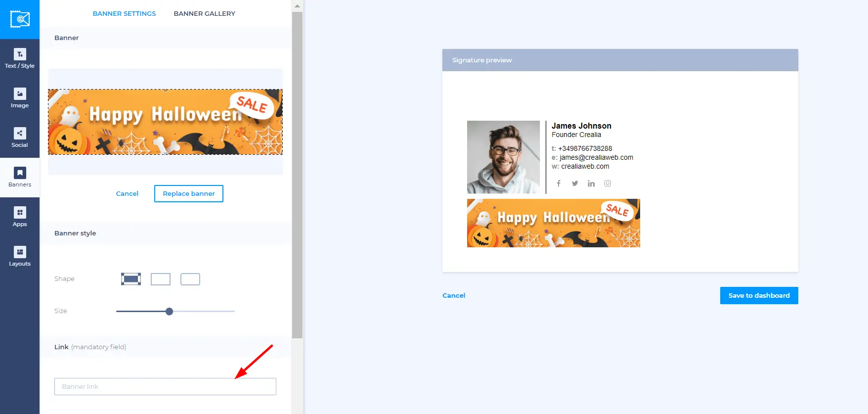Click the app logo icon

tap(20, 19)
